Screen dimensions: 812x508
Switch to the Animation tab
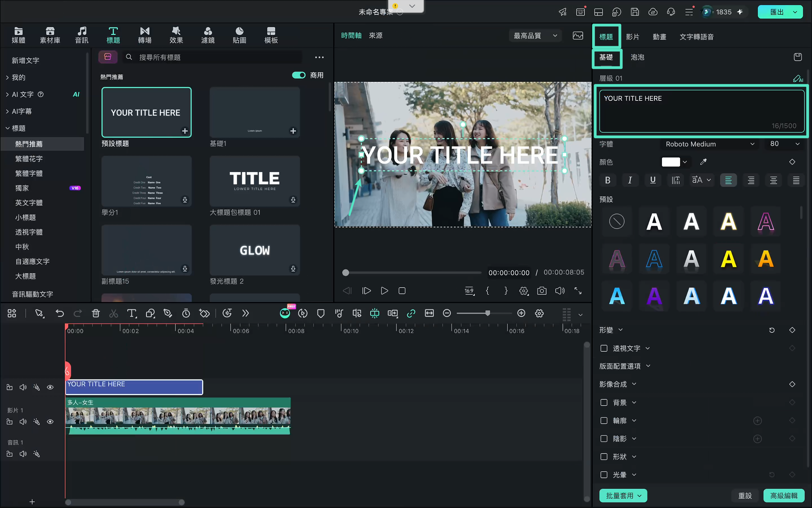point(659,37)
